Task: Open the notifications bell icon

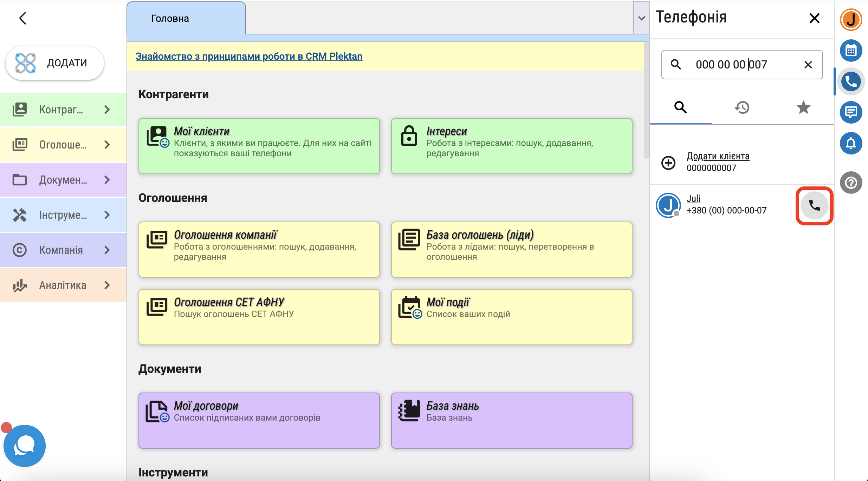Action: (x=851, y=143)
